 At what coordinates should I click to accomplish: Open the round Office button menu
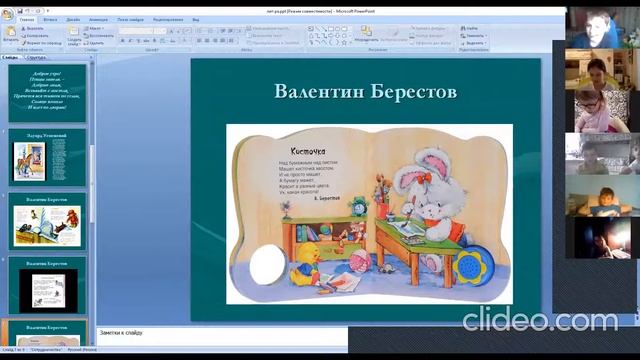tap(7, 13)
